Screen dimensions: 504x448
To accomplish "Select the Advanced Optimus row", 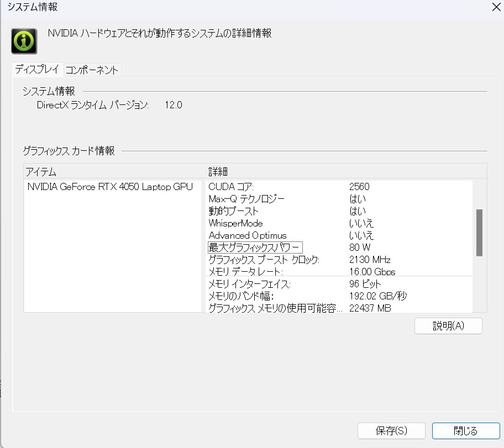I will click(x=339, y=235).
